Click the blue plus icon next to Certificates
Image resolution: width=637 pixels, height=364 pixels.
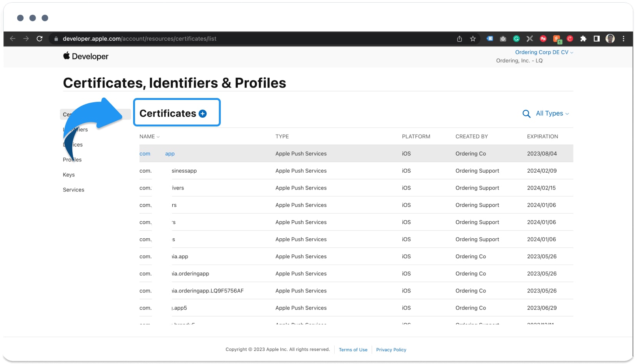coord(203,113)
